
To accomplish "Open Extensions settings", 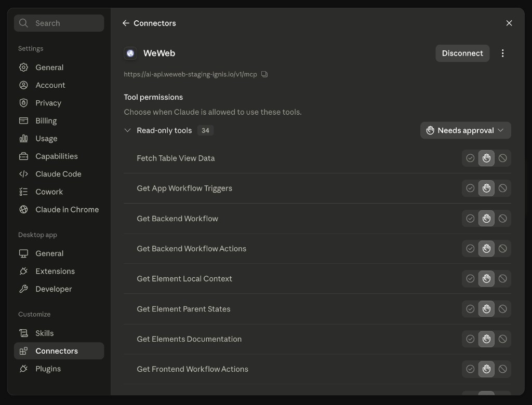I will point(59,272).
